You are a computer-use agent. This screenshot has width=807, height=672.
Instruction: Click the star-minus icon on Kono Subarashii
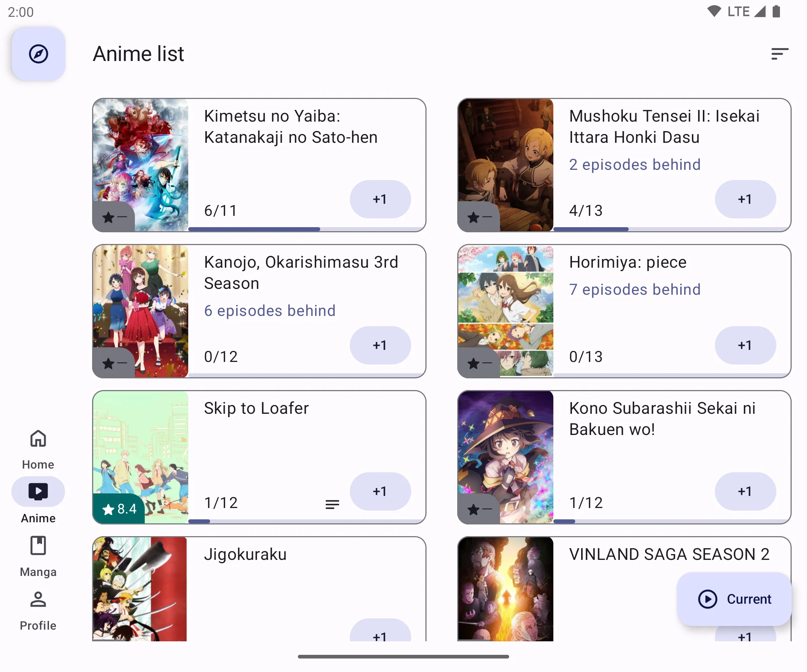tap(478, 510)
